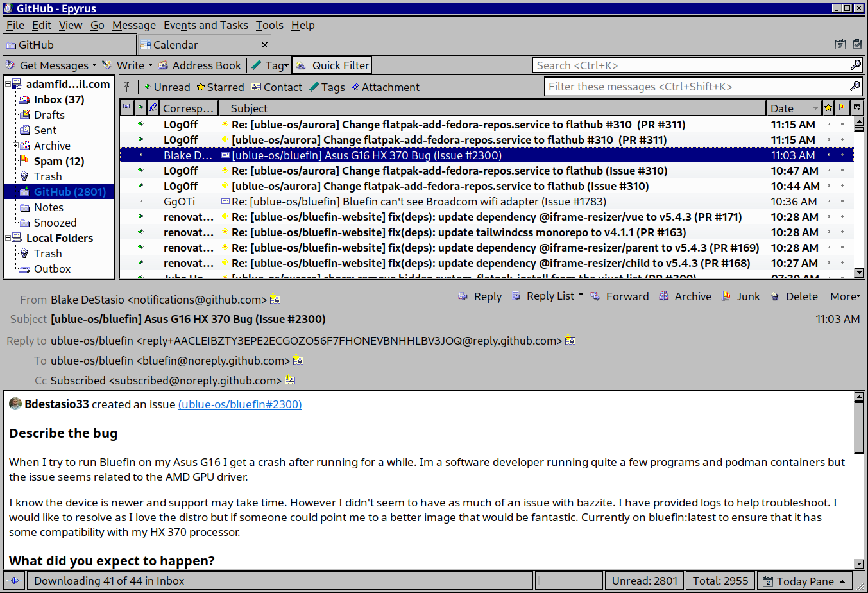Viewport: 868px width, 593px height.
Task: Sort by attachment column icon
Action: (153, 108)
